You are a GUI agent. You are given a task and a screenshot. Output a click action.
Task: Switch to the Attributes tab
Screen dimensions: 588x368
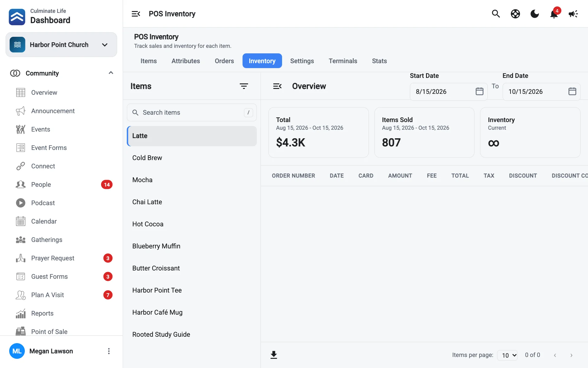(186, 61)
